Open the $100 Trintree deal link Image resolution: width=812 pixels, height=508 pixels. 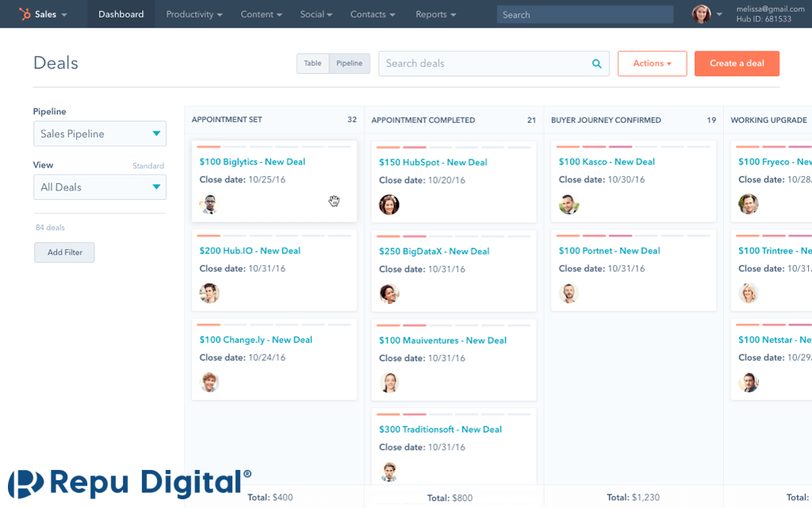coord(775,251)
